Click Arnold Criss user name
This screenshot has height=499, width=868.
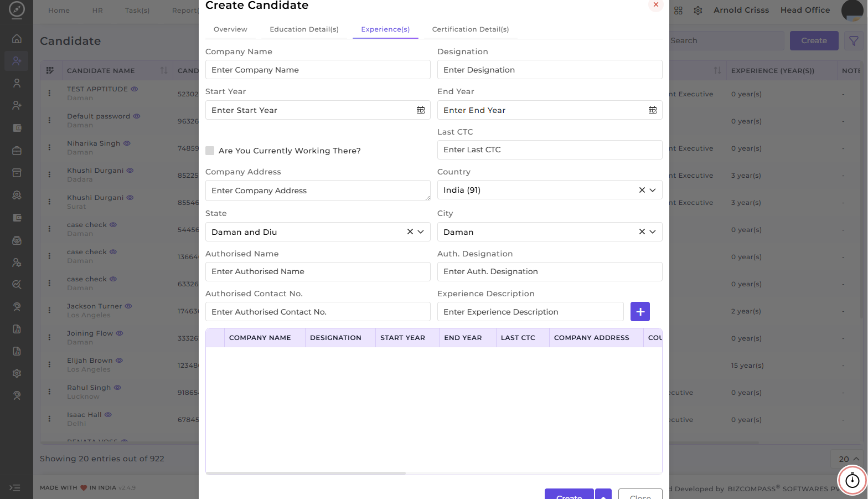coord(741,10)
